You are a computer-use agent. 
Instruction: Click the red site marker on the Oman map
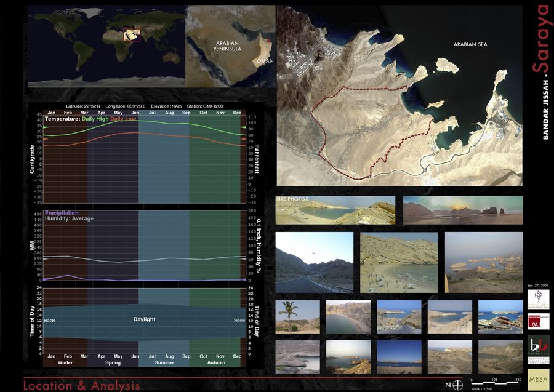click(x=269, y=41)
